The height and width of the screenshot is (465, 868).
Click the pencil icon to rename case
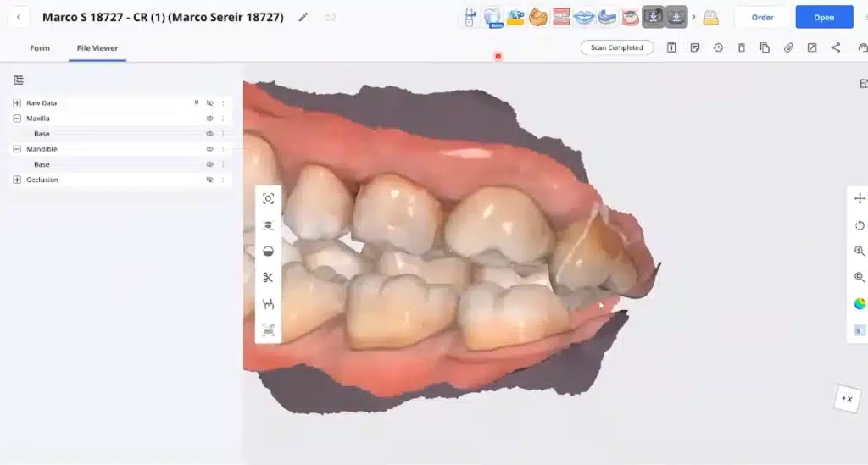coord(303,17)
